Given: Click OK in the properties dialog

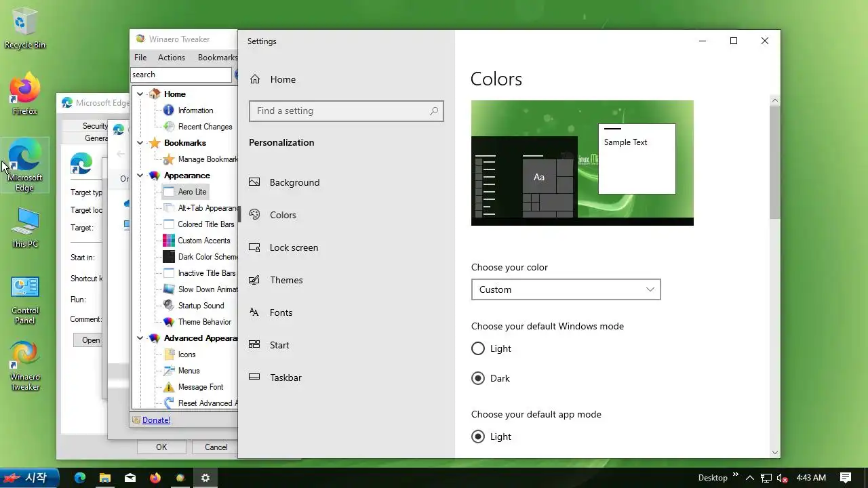Looking at the screenshot, I should (x=161, y=447).
